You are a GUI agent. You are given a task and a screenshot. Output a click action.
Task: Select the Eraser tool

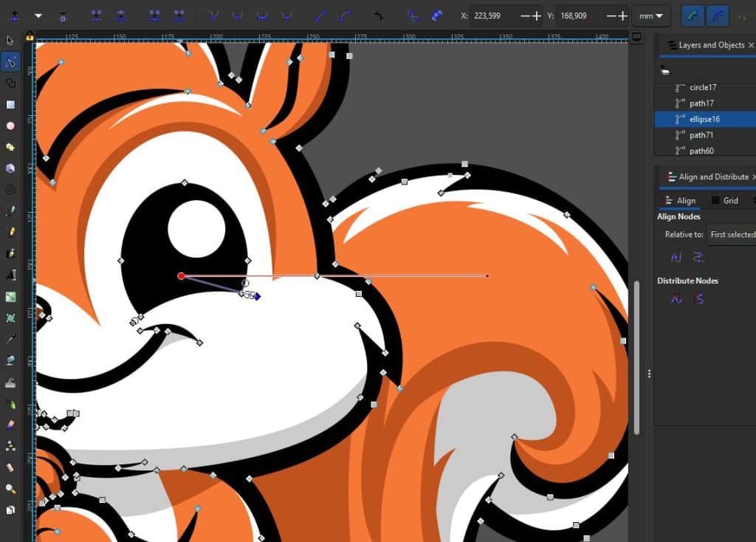click(x=10, y=425)
